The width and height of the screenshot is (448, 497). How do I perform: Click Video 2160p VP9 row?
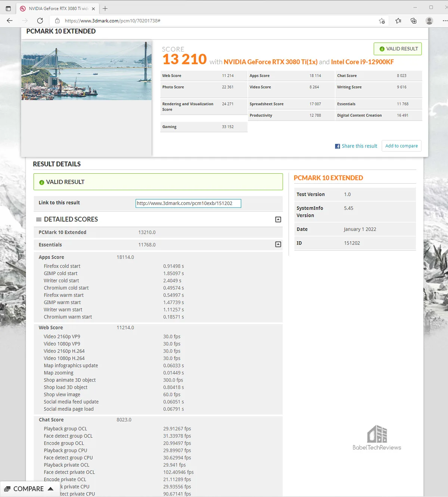click(158, 336)
